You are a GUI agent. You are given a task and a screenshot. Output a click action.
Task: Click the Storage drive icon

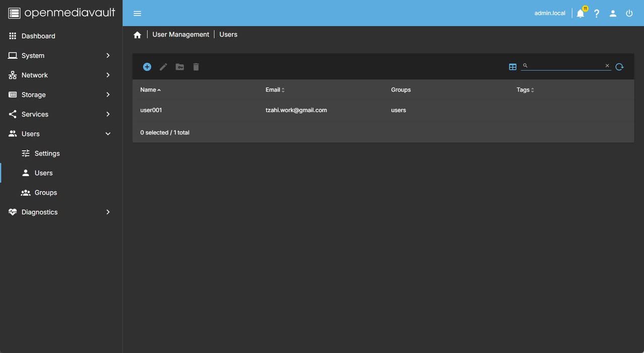pos(13,95)
